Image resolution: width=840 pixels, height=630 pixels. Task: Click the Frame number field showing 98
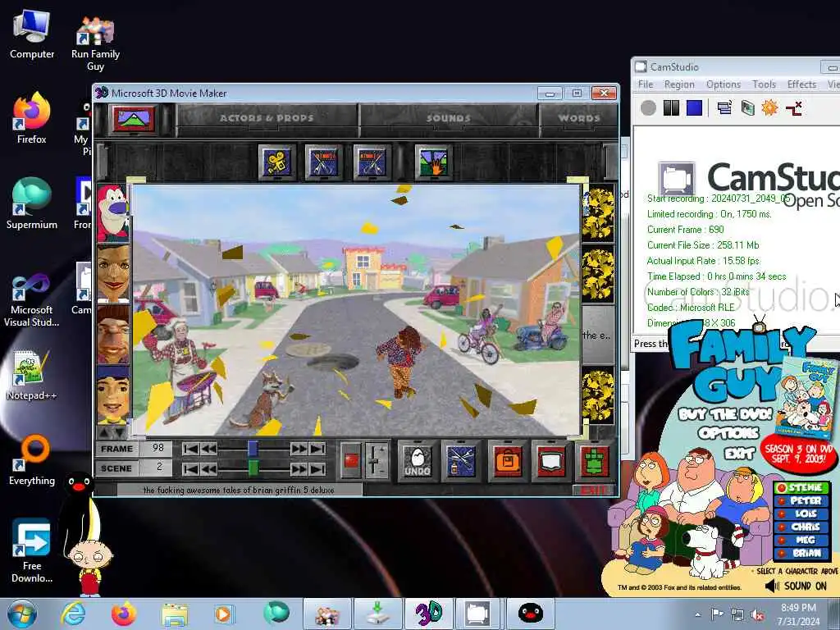[x=157, y=449]
